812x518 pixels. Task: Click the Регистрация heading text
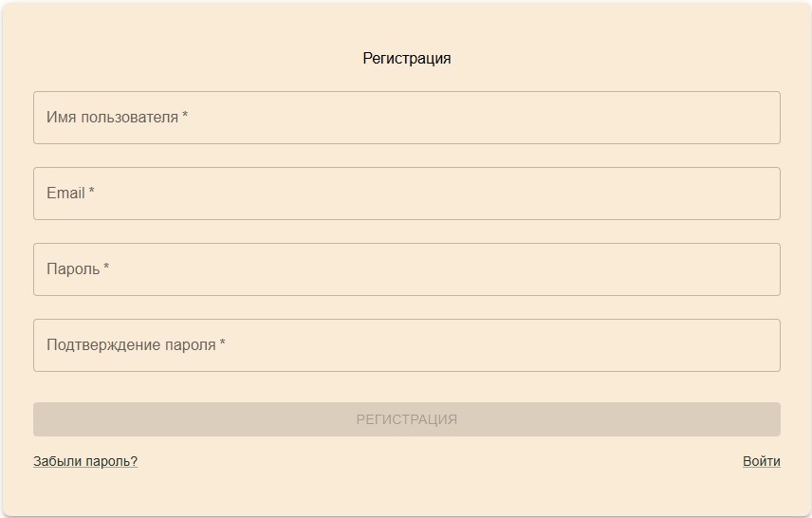[406, 59]
